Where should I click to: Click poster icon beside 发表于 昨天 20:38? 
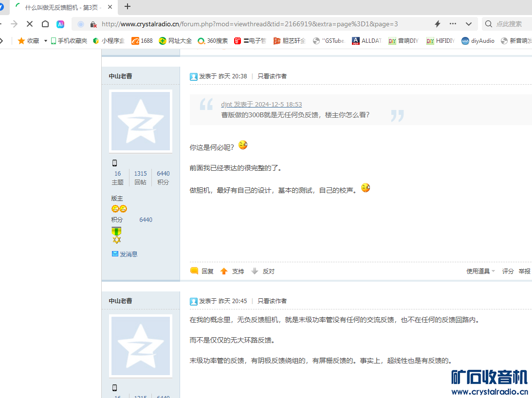[x=194, y=77]
